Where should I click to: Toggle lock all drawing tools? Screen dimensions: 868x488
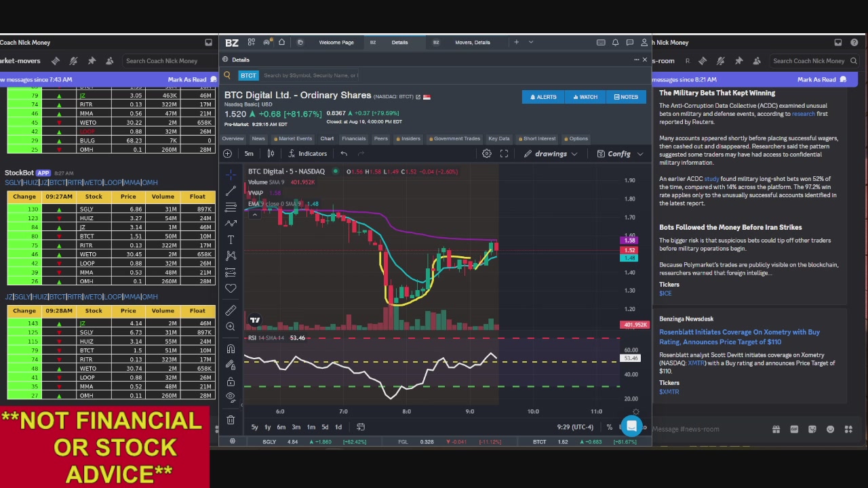point(231,382)
